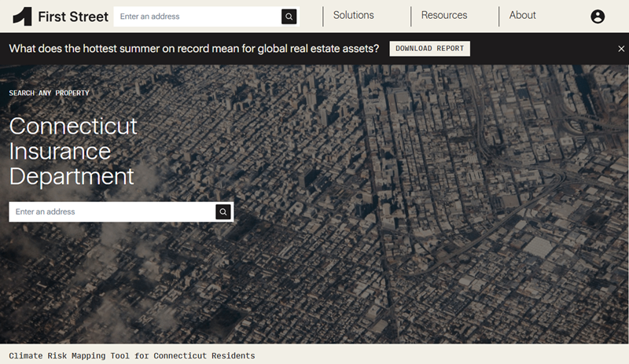
Task: Click the Climate Risk Mapping Tool text
Action: (x=132, y=356)
